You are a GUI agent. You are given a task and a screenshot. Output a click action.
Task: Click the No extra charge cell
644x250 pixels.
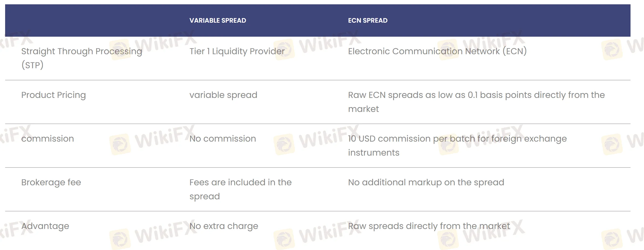pos(224,226)
